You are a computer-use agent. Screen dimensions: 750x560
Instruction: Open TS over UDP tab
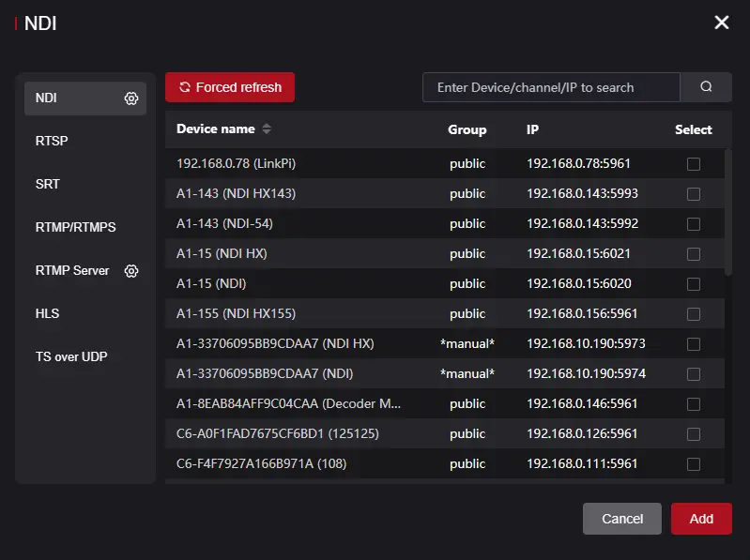[x=71, y=357]
